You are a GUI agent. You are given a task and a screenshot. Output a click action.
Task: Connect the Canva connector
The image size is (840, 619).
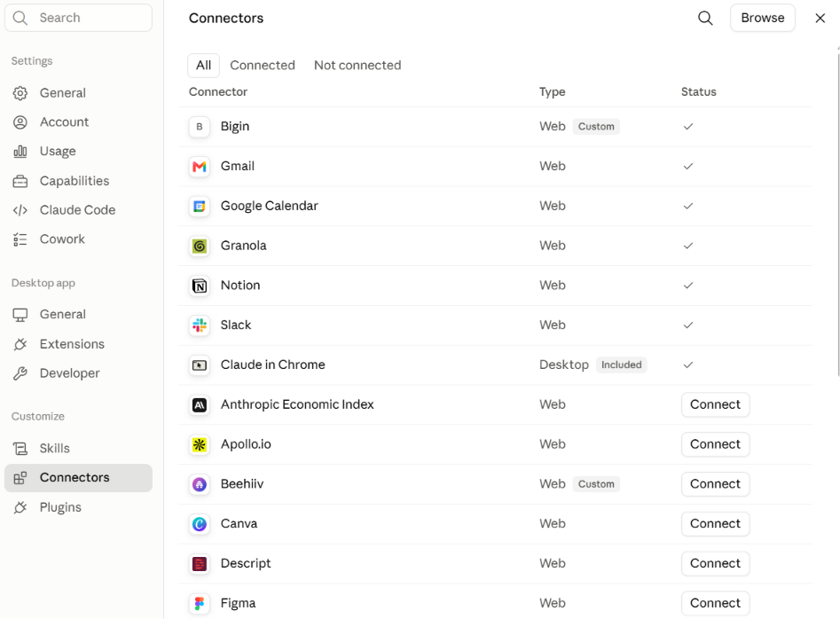(x=715, y=524)
